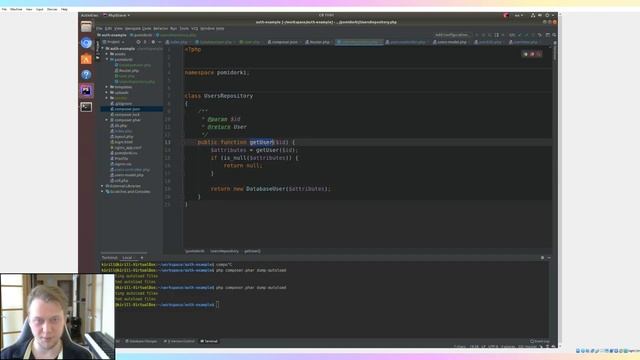The height and width of the screenshot is (360, 640).
Task: Open the PhpStorm app menu in top bar
Action: pos(116,16)
